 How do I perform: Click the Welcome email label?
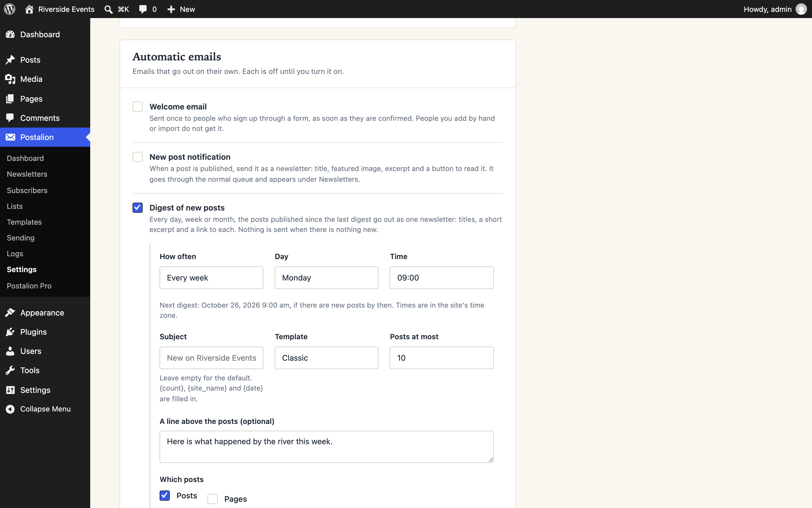coord(178,106)
